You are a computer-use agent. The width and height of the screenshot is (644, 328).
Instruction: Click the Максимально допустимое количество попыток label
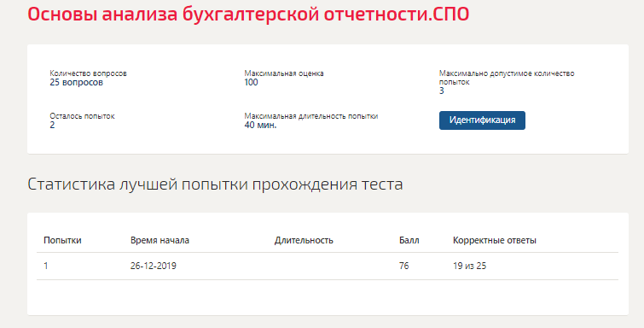pos(507,78)
